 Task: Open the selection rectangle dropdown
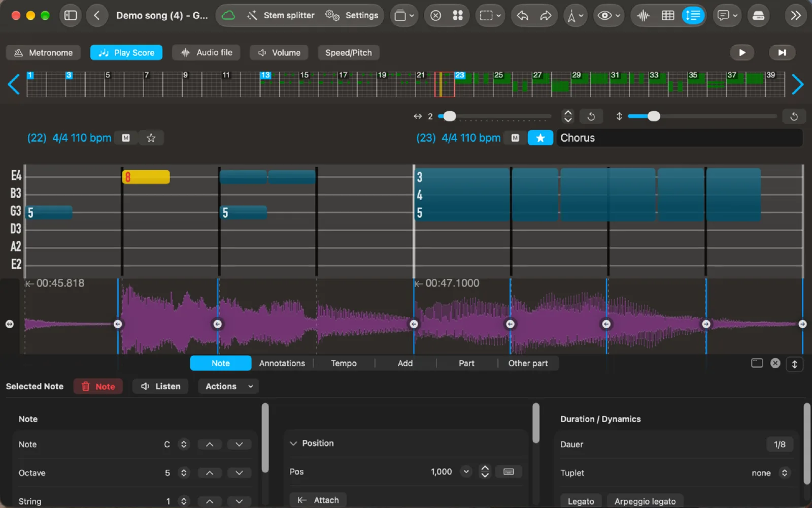coord(490,15)
